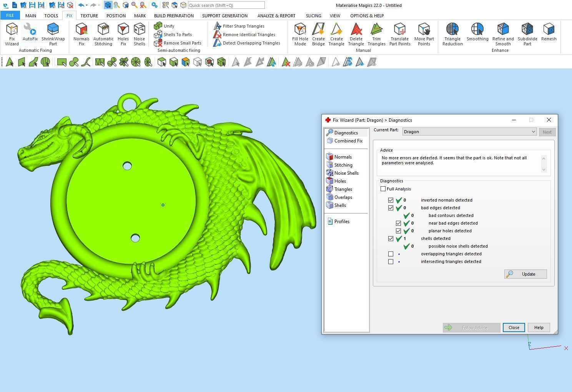Open undo history dropdown arrow

point(86,5)
